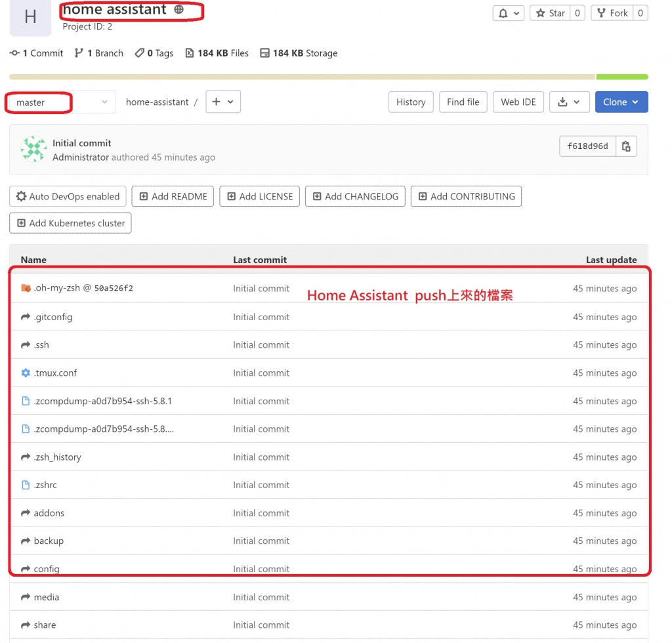
Task: Open the backup entry
Action: [49, 541]
